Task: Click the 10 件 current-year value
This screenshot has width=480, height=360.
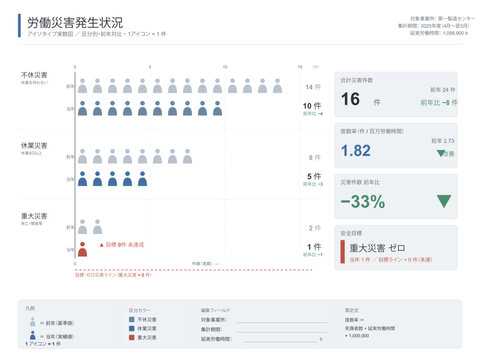Action: click(312, 106)
